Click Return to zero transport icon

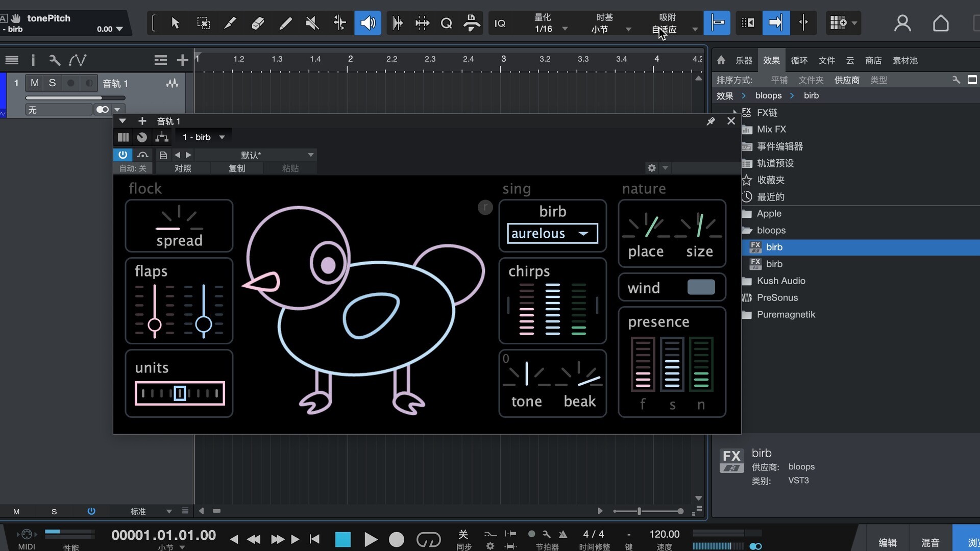click(x=314, y=539)
